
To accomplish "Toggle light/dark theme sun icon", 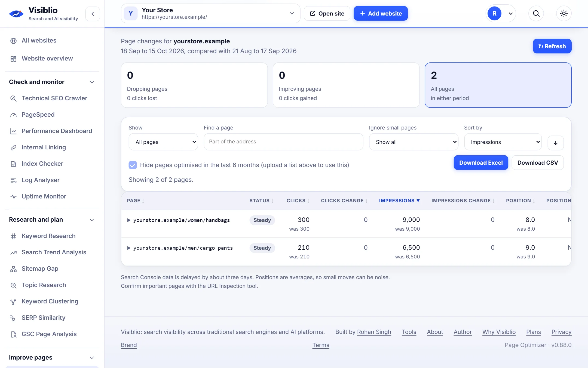I will [x=564, y=13].
